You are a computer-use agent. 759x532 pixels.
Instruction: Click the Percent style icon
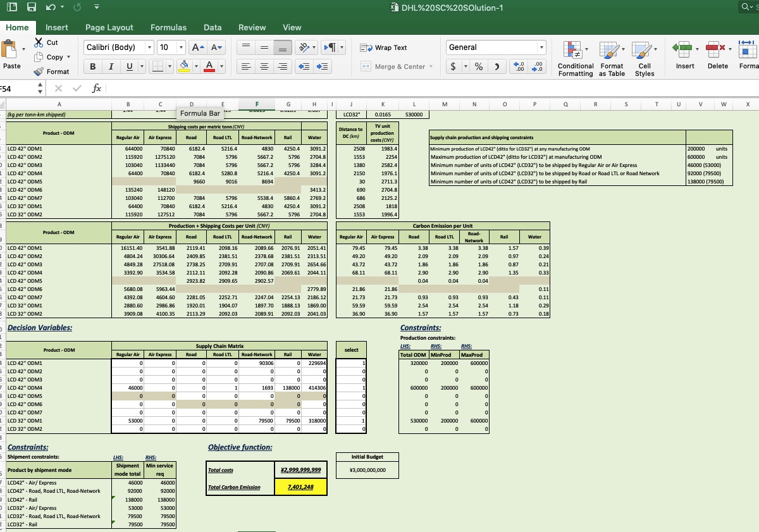point(479,67)
